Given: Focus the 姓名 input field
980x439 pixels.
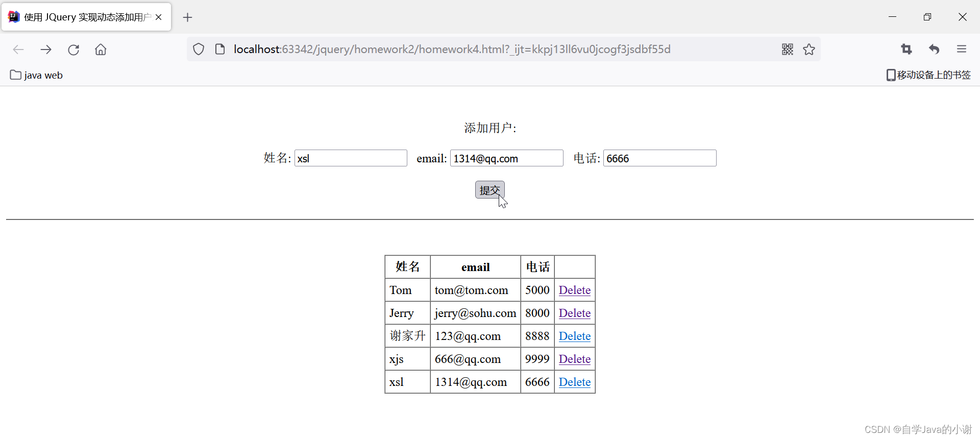Looking at the screenshot, I should [x=351, y=158].
